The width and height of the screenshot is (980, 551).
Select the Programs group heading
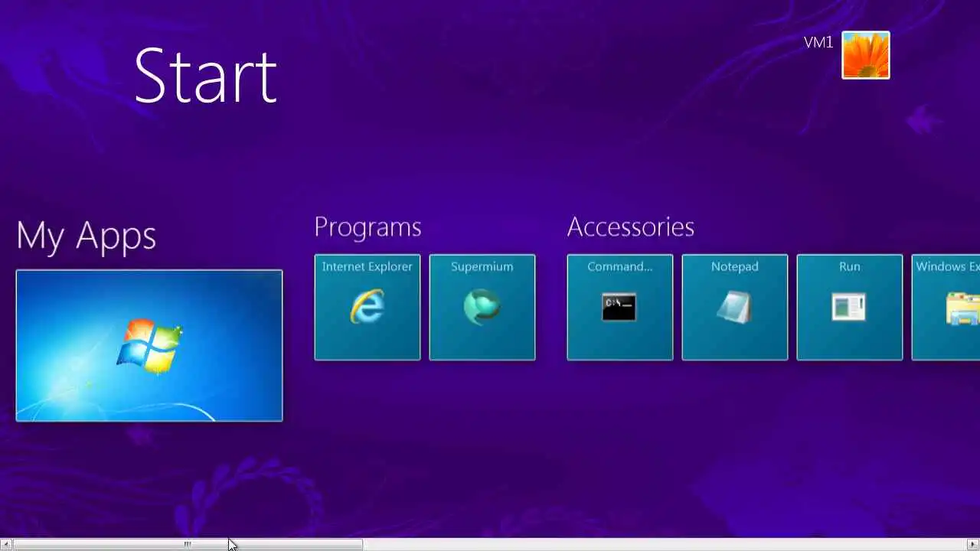(x=367, y=227)
